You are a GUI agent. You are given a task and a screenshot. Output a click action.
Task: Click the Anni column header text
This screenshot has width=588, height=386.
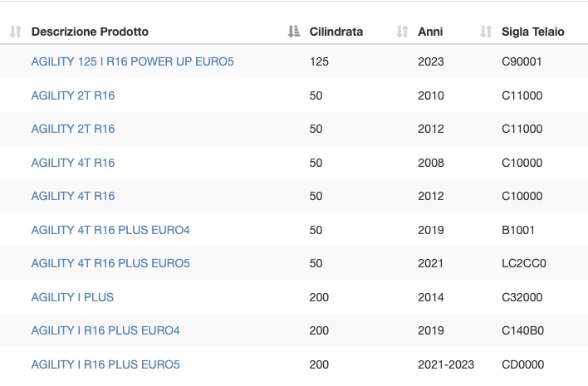click(430, 32)
